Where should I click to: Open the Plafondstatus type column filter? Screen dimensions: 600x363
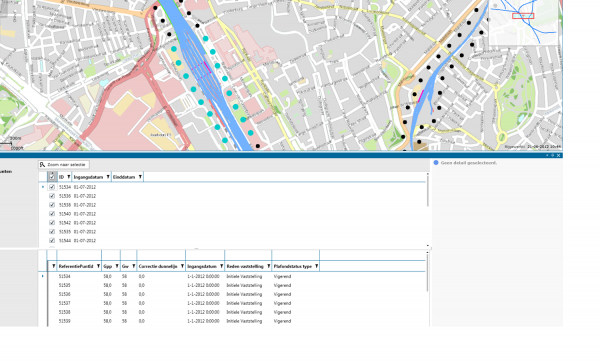click(x=316, y=266)
